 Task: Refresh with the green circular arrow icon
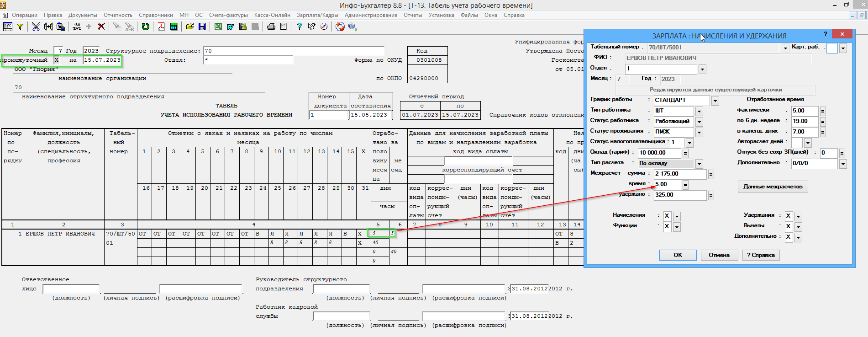146,27
